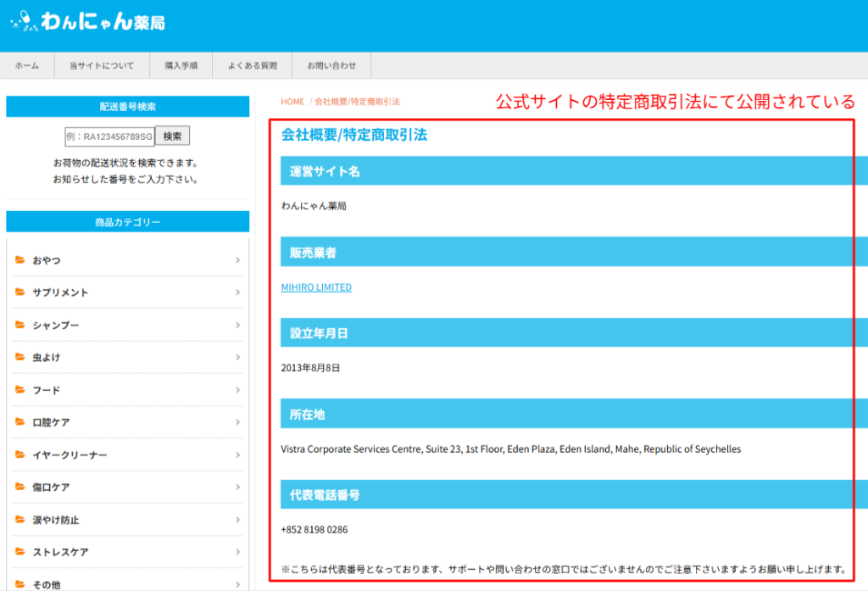Open the 涙やけ防止 category

tap(127, 519)
